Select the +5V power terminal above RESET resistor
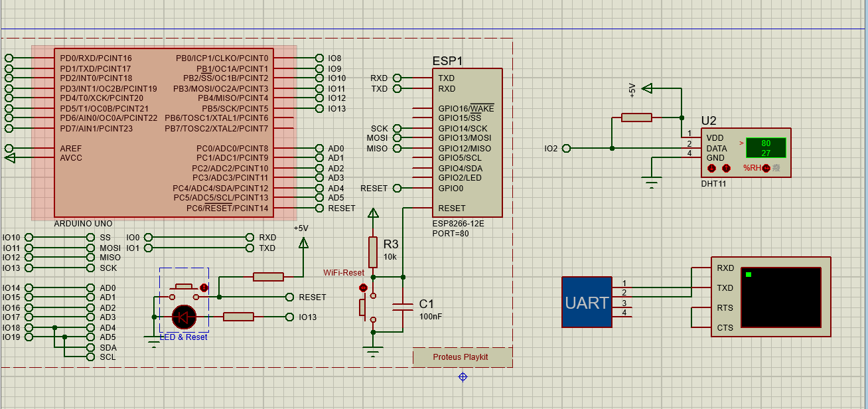868x409 pixels. [303, 243]
